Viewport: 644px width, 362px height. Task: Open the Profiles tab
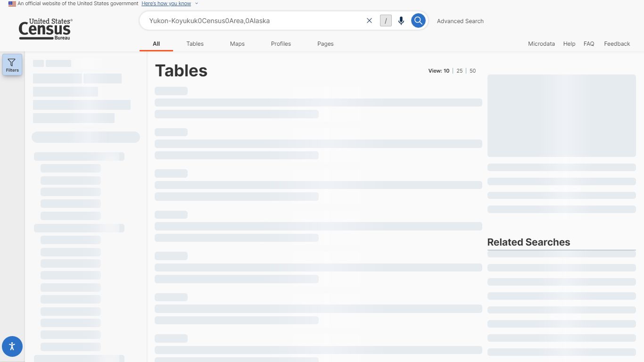281,44
